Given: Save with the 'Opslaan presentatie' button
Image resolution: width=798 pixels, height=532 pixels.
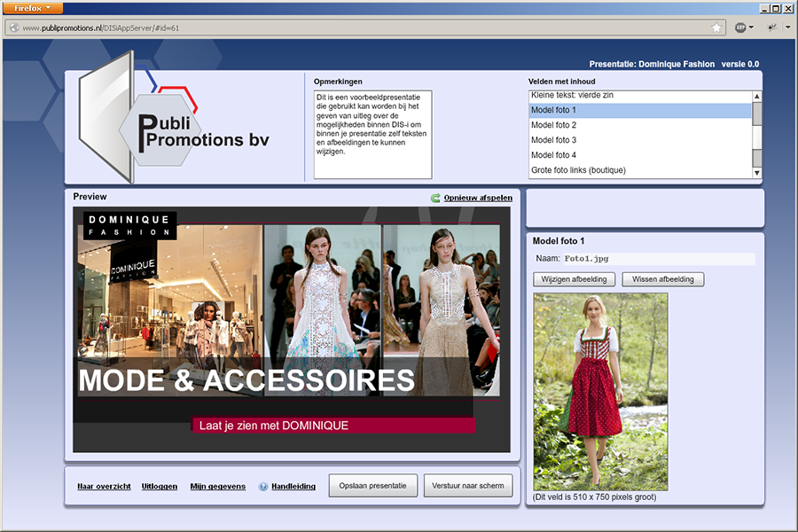Looking at the screenshot, I should click(x=373, y=486).
